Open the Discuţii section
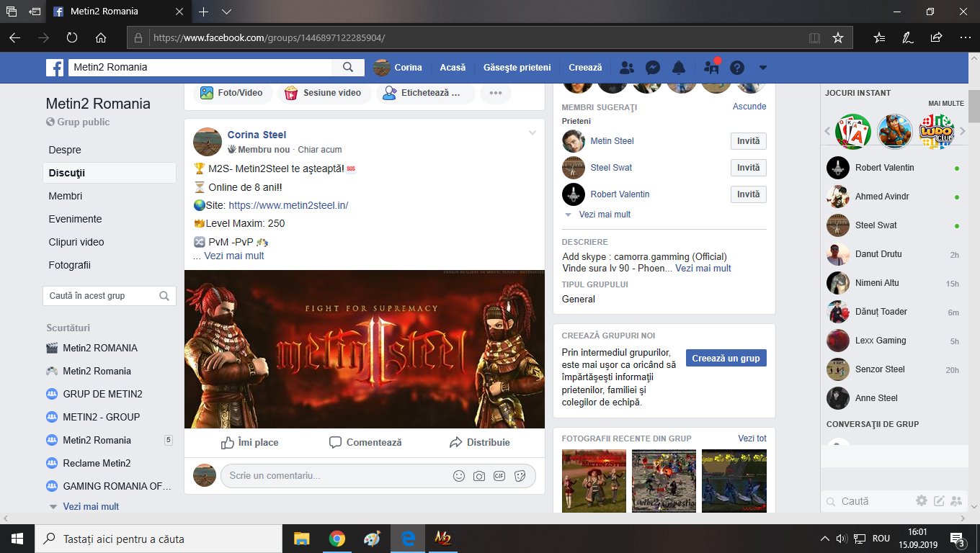Viewport: 980px width, 553px height. point(110,173)
